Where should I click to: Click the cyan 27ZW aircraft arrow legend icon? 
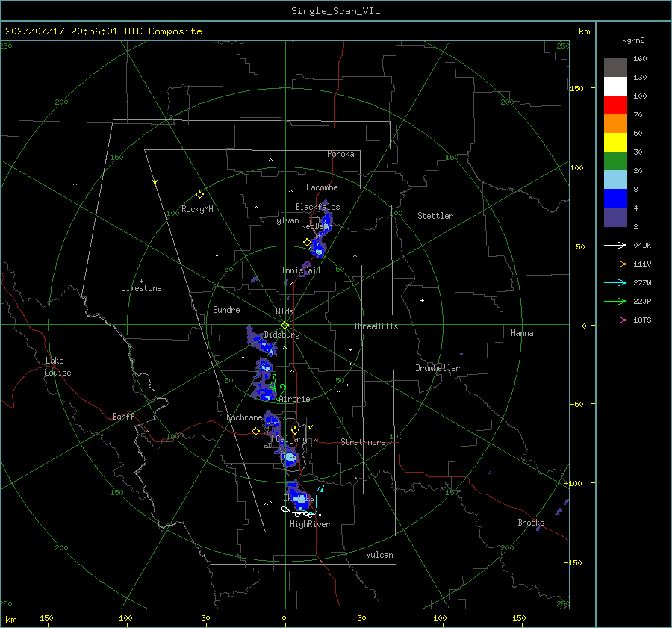pos(615,283)
